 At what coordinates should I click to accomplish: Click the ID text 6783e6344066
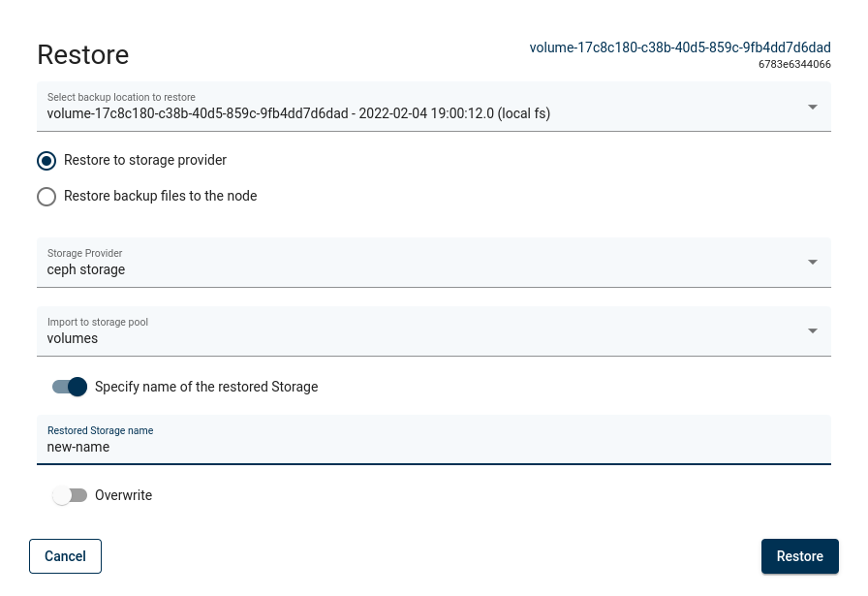(794, 65)
